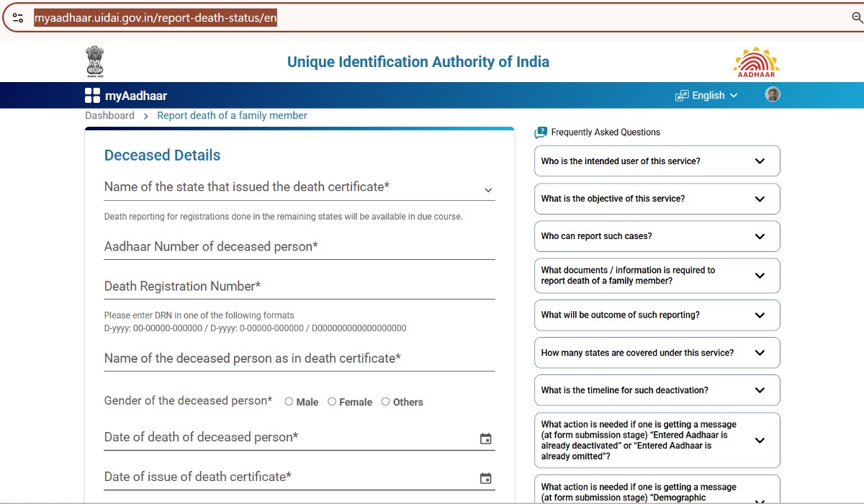
Task: Select Male gender radio button
Action: [289, 402]
